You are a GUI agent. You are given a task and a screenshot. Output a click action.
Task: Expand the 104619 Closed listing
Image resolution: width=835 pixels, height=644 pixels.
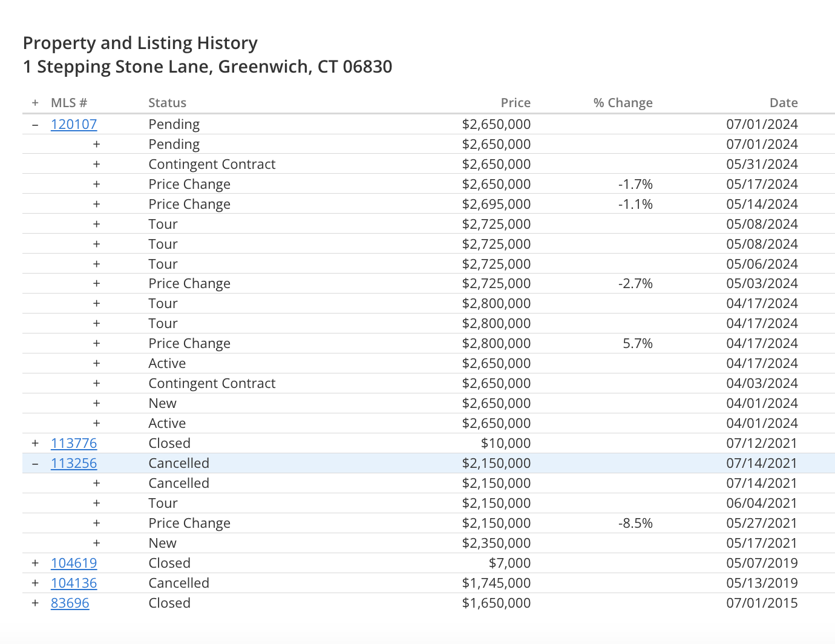[x=35, y=563]
